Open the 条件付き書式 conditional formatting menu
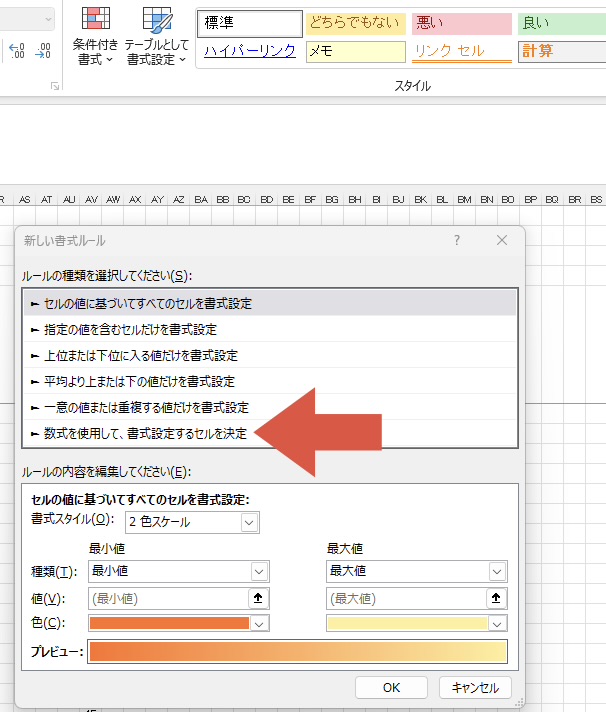The height and width of the screenshot is (712, 606). pos(95,36)
